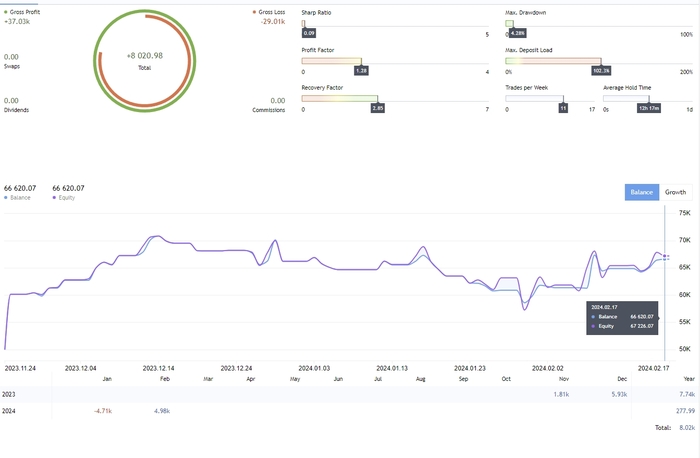Screen dimensions: 700x458
Task: Toggle the Balance series legend dot
Action: tap(6, 198)
